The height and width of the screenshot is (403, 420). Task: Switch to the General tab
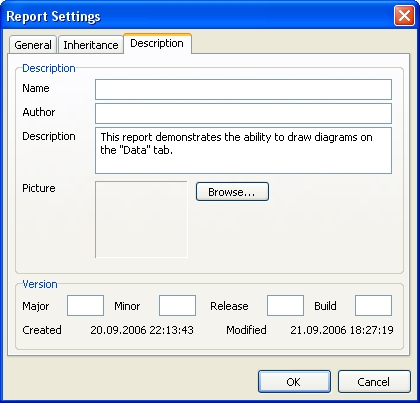point(33,45)
